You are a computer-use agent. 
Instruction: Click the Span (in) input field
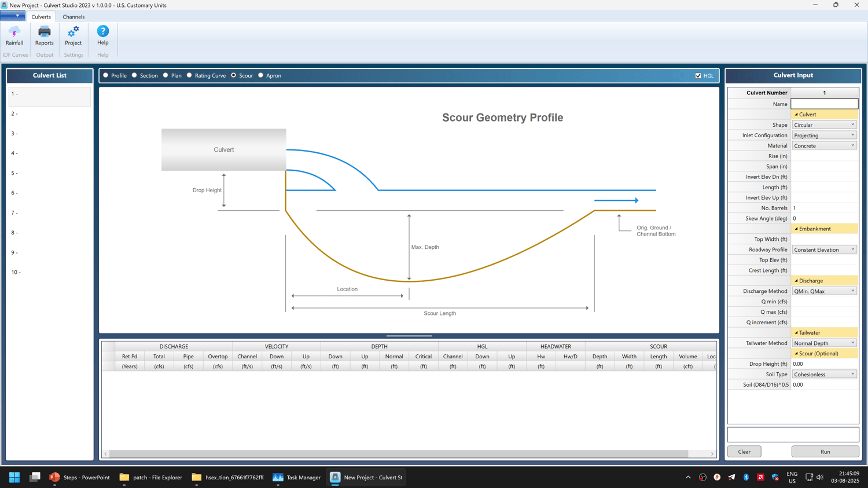click(x=825, y=167)
